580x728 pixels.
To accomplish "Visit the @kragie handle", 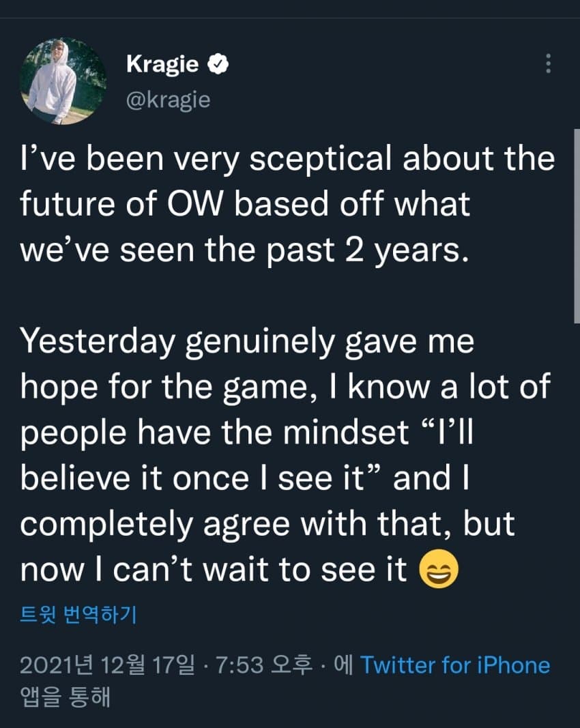I will pos(168,100).
